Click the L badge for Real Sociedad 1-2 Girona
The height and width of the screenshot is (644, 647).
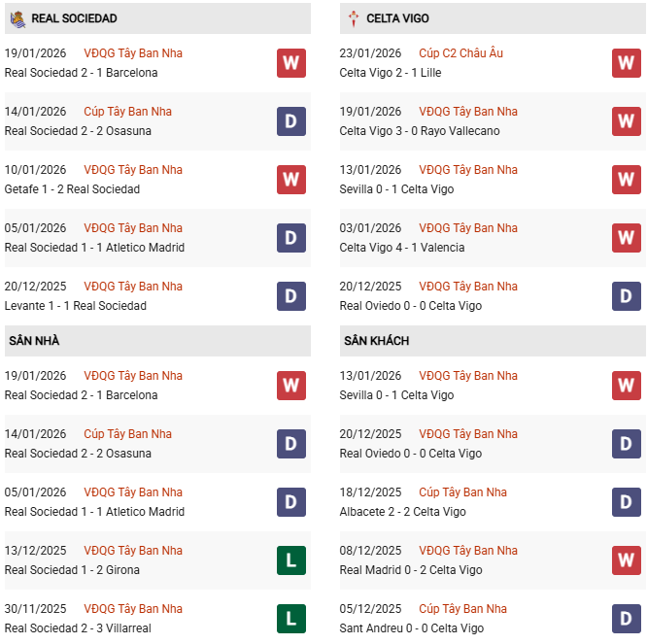(291, 560)
